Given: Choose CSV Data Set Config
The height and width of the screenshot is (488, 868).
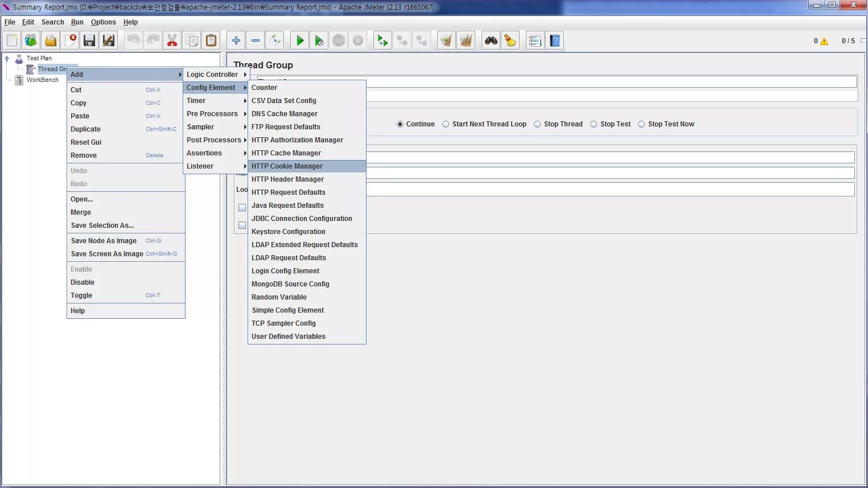Looking at the screenshot, I should click(307, 101).
